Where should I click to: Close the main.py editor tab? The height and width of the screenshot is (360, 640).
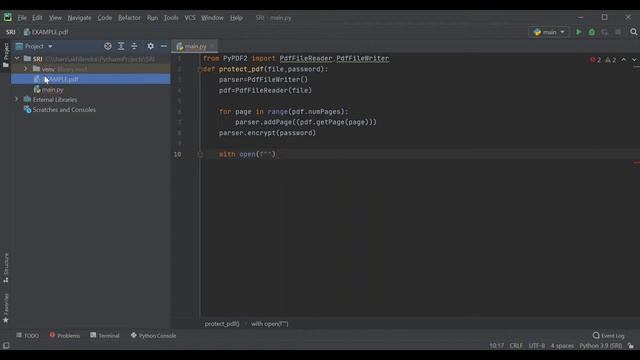pos(212,47)
